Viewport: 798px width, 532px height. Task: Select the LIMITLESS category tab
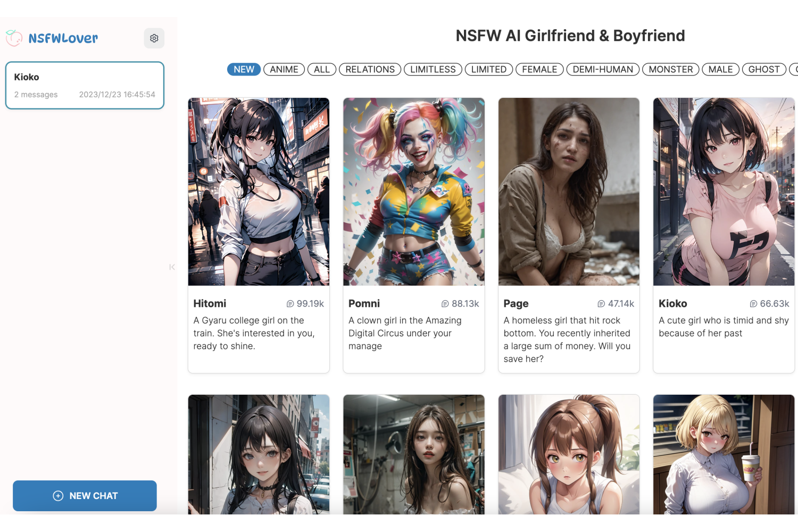coord(433,69)
